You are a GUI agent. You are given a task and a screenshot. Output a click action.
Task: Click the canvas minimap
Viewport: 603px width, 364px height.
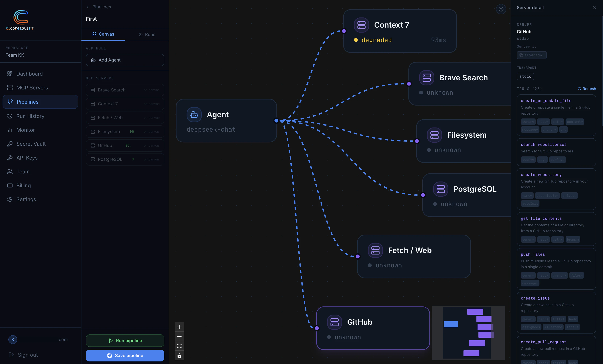(x=468, y=333)
